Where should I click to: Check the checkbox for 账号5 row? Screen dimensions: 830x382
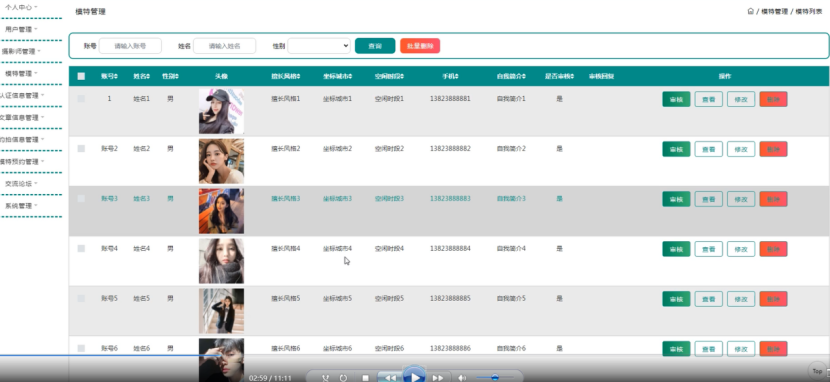(x=81, y=298)
